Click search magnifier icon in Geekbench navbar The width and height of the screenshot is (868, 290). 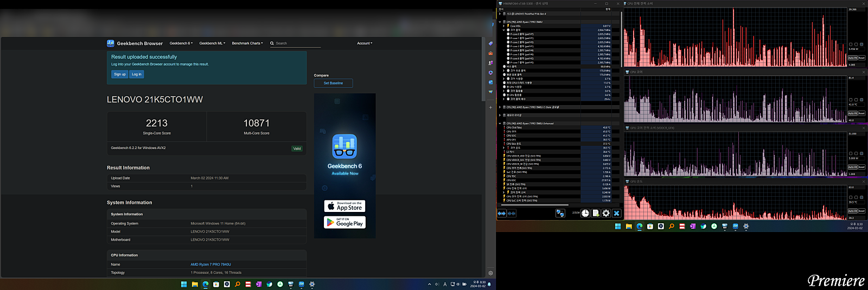272,43
